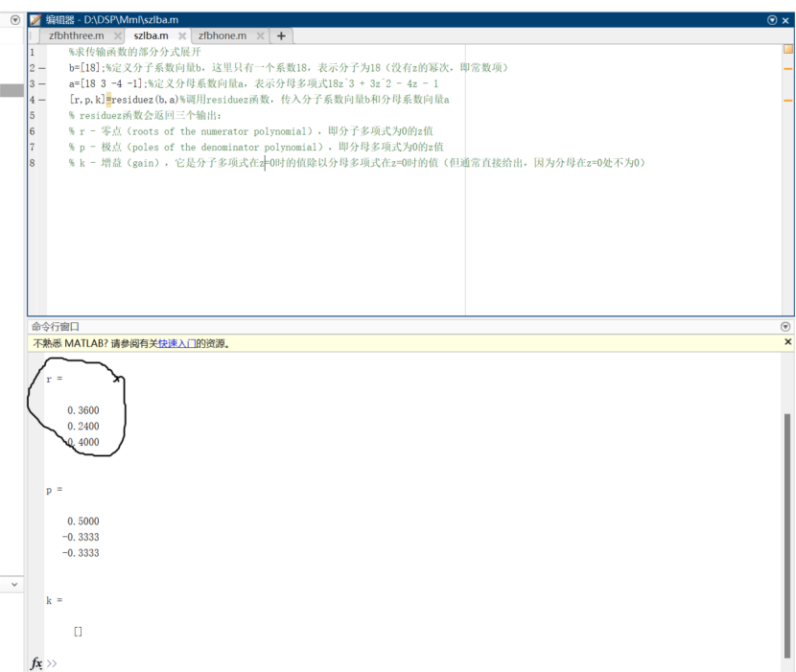Click the a=[18 3 -4 -1] code line
This screenshot has height=672, width=796.
pos(254,83)
